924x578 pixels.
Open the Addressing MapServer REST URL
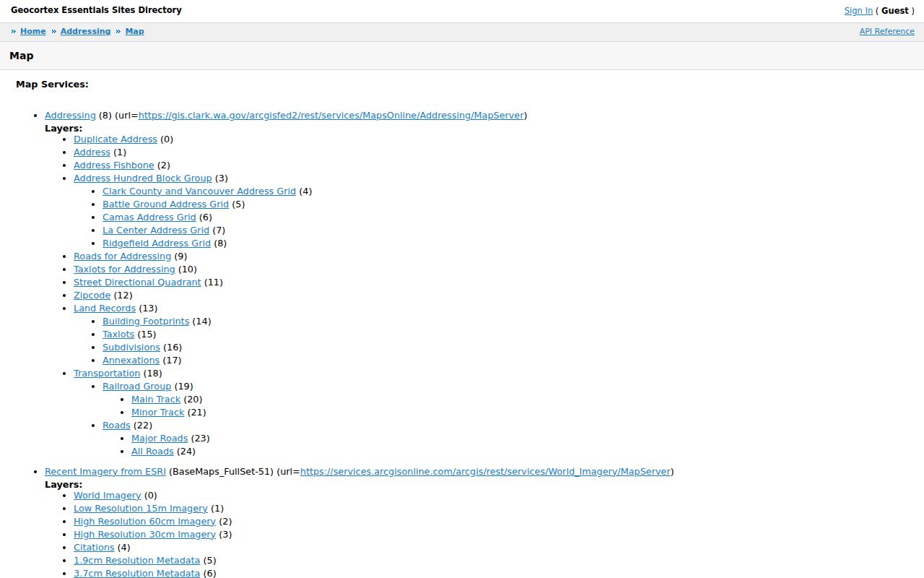[x=331, y=116]
